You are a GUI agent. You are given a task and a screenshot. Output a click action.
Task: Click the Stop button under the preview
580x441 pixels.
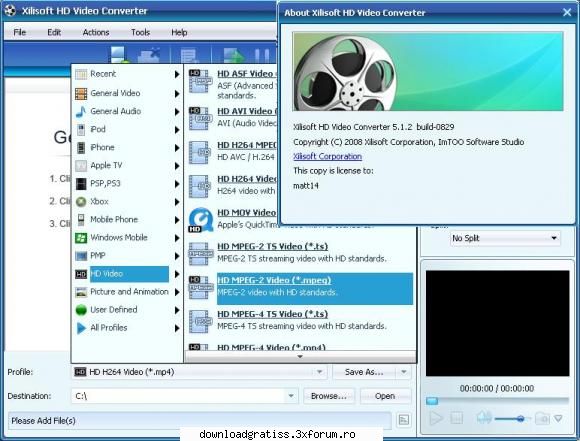coord(456,418)
